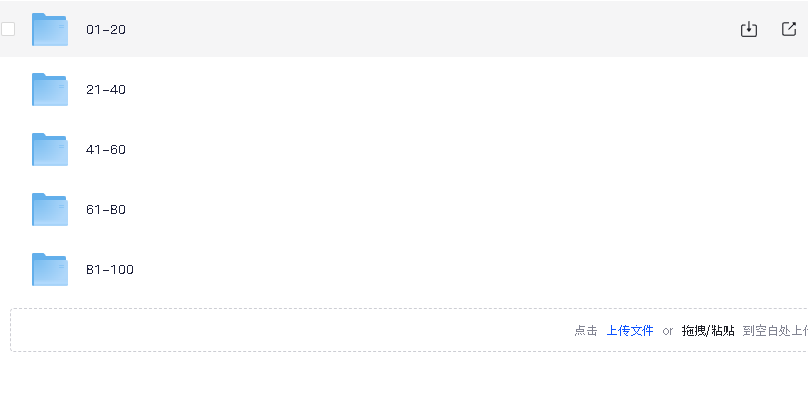
Task: Open the 81-100 folder icon
Action: (x=50, y=269)
